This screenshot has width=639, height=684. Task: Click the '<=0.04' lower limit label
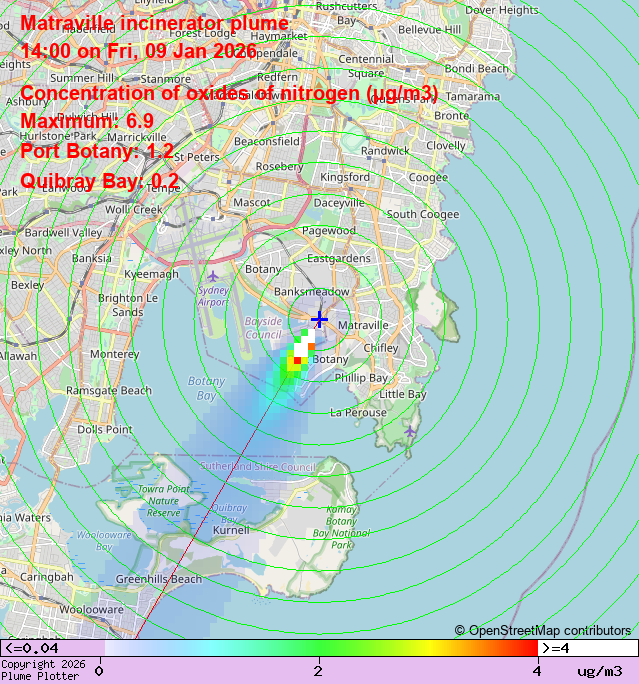(x=32, y=648)
